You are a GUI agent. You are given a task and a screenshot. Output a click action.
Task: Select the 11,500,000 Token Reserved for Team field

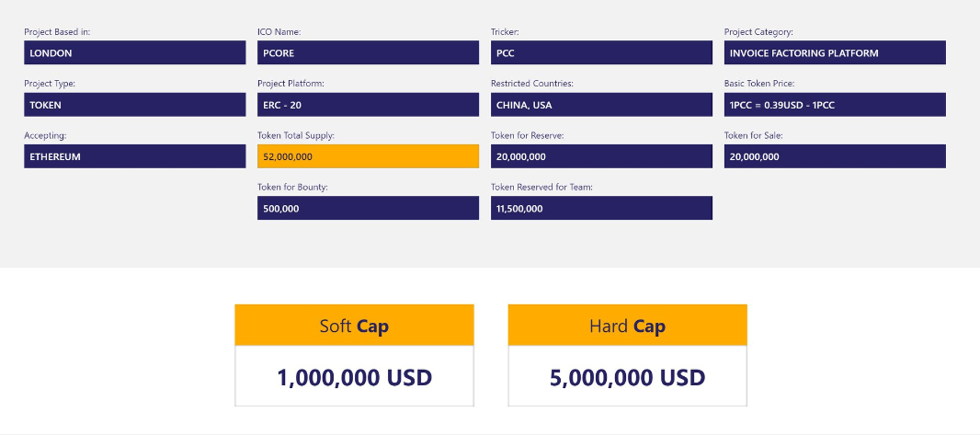[x=601, y=208]
